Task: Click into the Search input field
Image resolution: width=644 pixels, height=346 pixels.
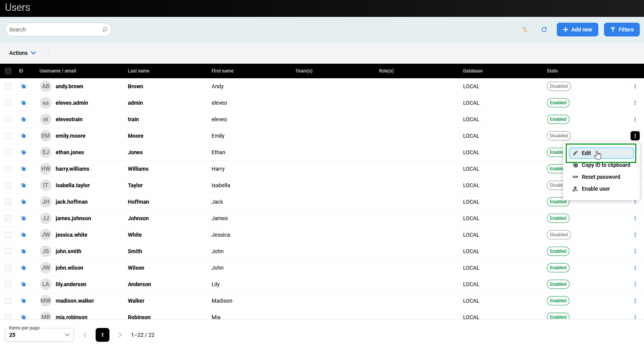Action: coord(54,30)
